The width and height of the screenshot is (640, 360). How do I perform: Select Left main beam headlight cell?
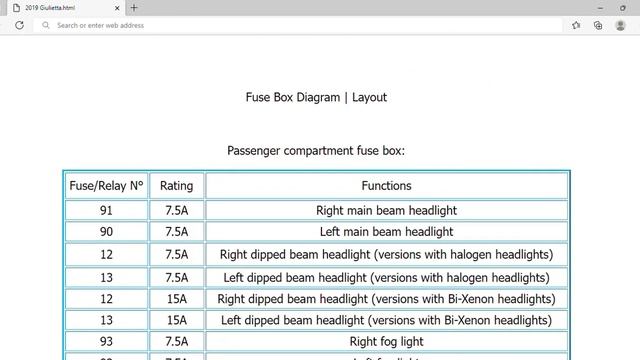tap(387, 231)
